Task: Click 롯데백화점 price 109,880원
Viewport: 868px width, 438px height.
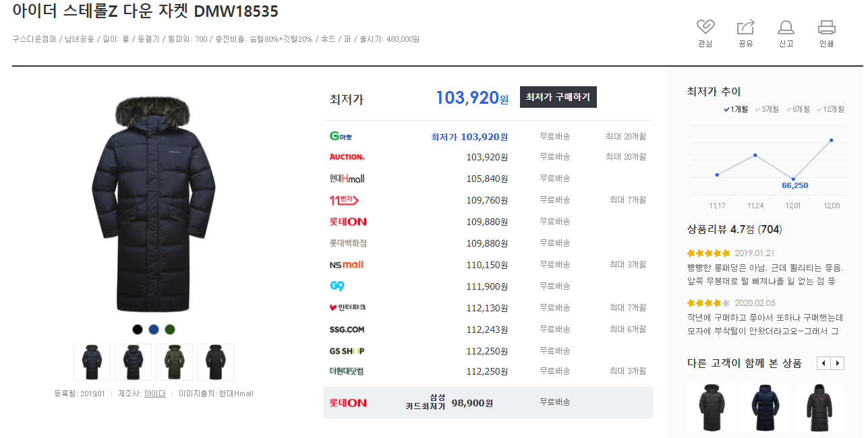Action: pos(487,243)
